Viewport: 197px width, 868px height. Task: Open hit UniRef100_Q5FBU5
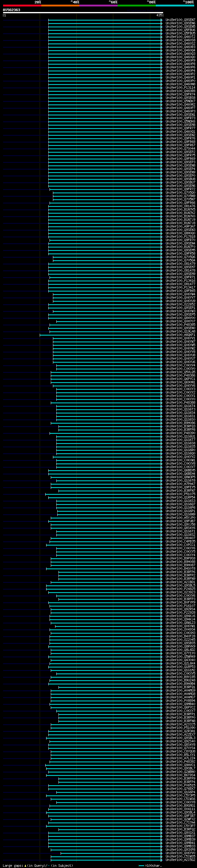coord(180,33)
